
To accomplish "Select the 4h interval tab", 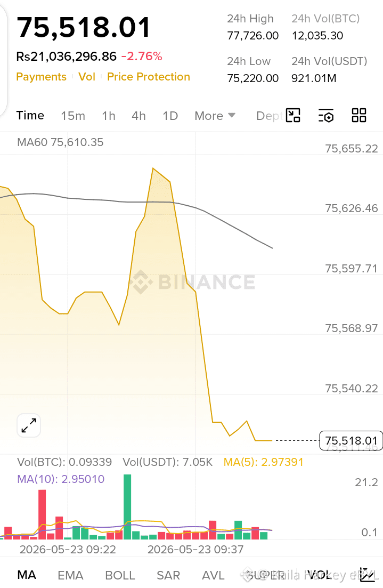I will click(x=138, y=116).
